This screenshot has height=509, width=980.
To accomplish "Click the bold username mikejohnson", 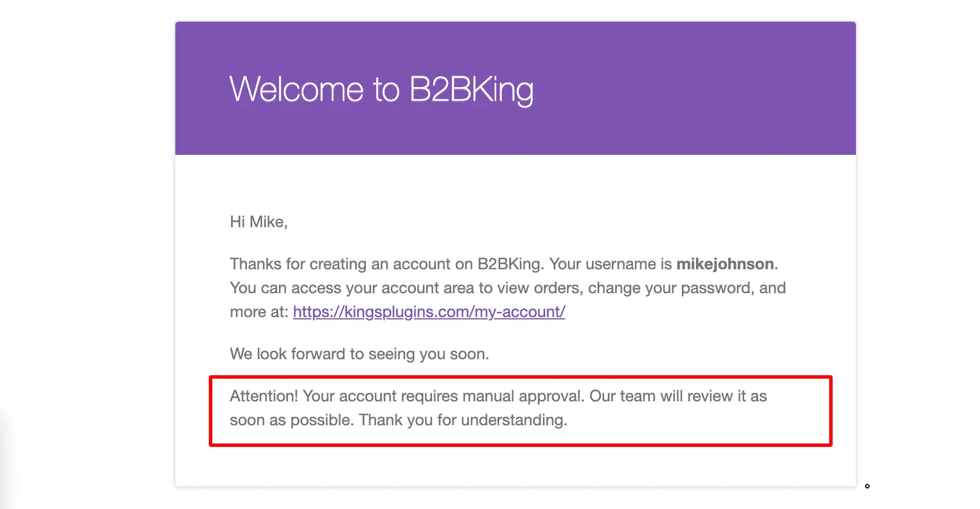I will pyautogui.click(x=725, y=264).
